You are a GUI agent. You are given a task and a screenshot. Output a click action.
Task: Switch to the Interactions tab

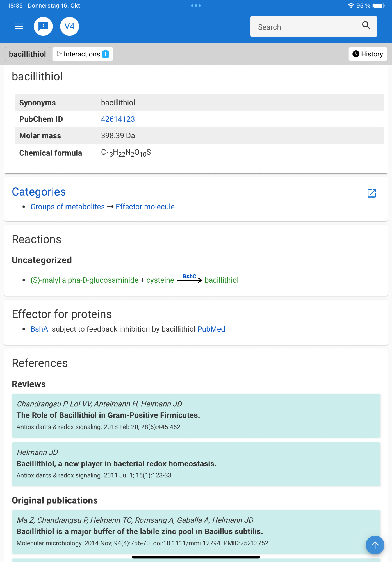tap(83, 54)
